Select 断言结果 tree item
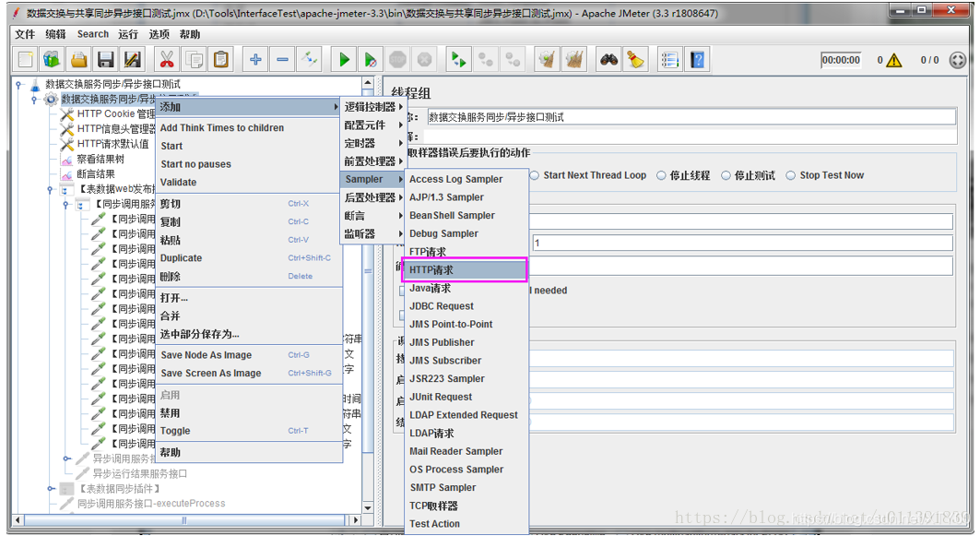This screenshot has height=536, width=980. (x=89, y=174)
